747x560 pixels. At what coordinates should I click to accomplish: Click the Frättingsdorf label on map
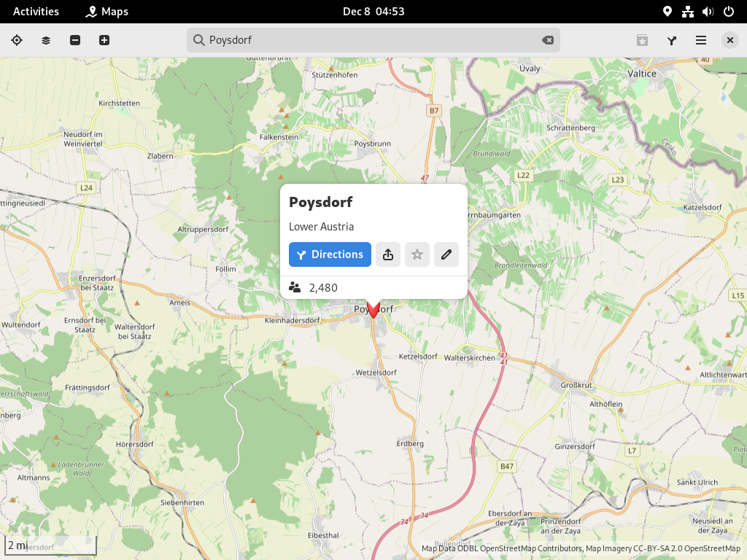click(x=88, y=388)
